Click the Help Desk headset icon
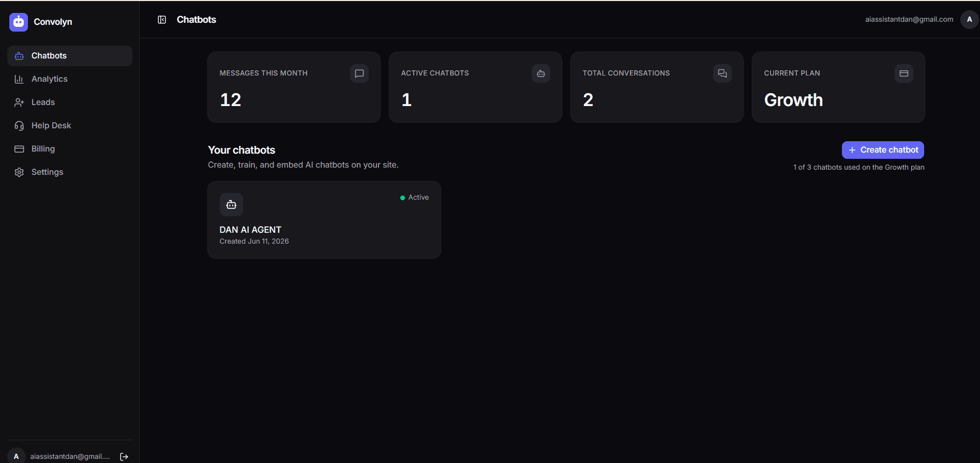 click(x=19, y=126)
